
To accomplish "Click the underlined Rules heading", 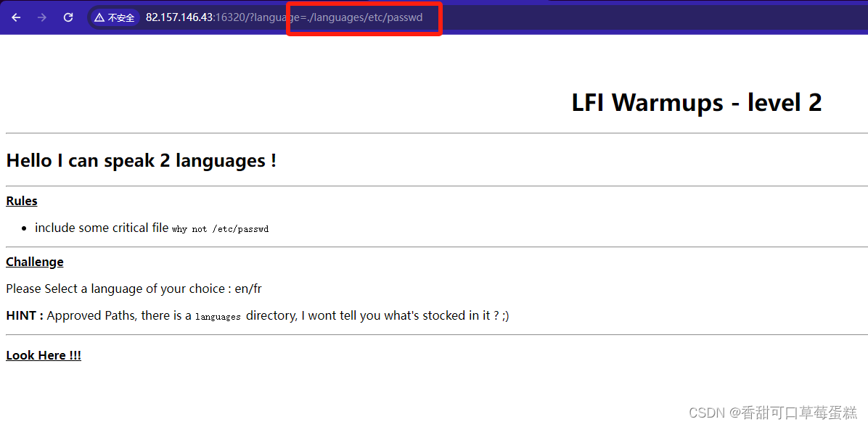I will (21, 201).
